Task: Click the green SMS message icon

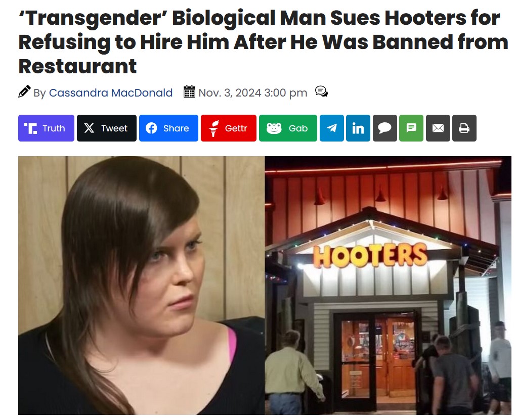Action: point(411,128)
